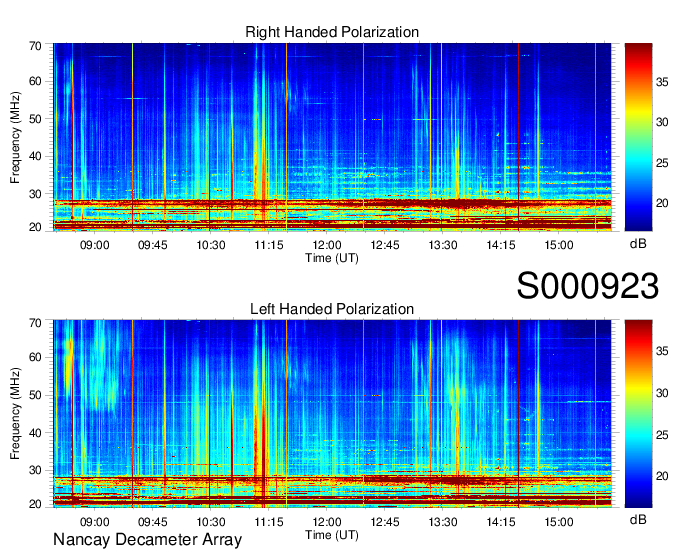Click the 15:00 tick on lower time axis
The height and width of the screenshot is (552, 680).
(x=559, y=522)
